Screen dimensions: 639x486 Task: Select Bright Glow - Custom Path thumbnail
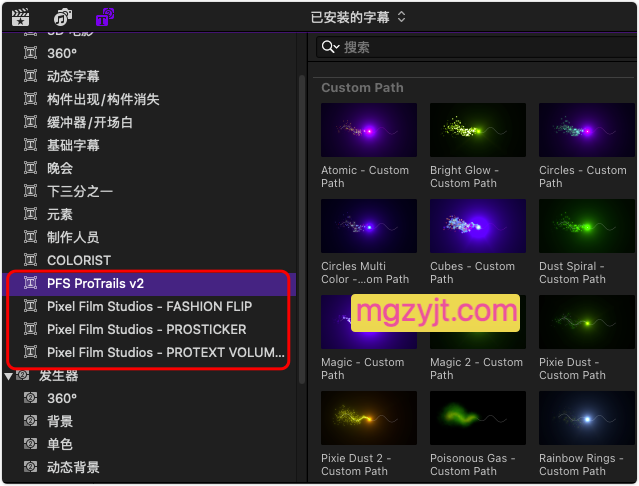pos(478,130)
